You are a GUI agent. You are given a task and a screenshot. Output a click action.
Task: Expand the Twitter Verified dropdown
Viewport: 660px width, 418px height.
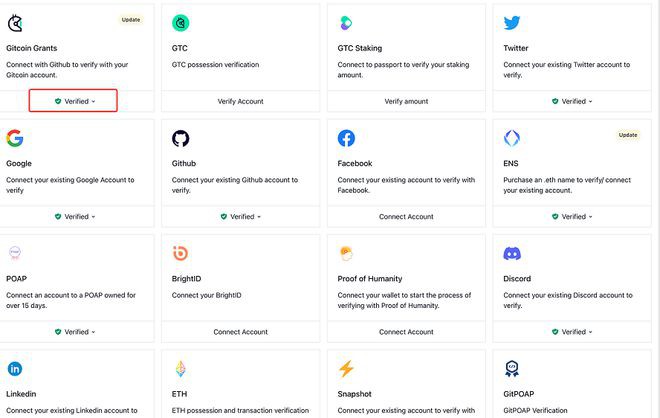tap(573, 101)
